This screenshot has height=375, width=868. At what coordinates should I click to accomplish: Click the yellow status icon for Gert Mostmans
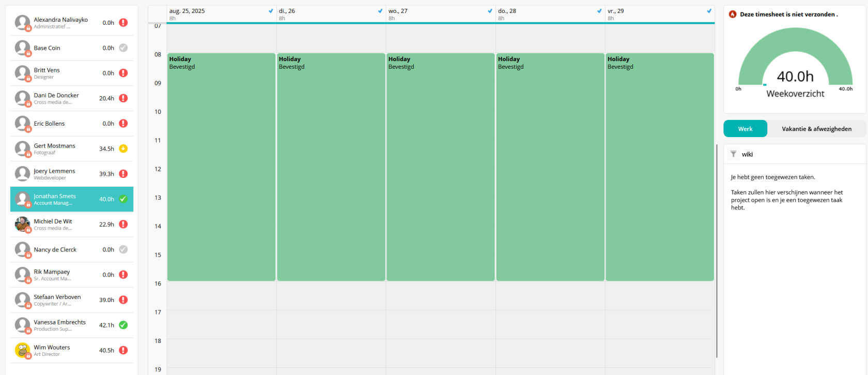pyautogui.click(x=123, y=148)
